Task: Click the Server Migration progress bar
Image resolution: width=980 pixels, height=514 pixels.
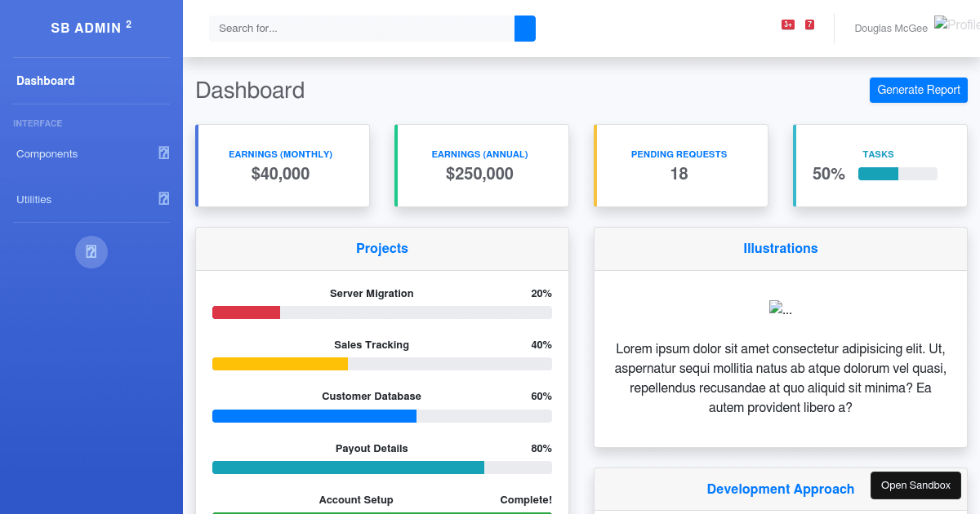Action: coord(381,312)
